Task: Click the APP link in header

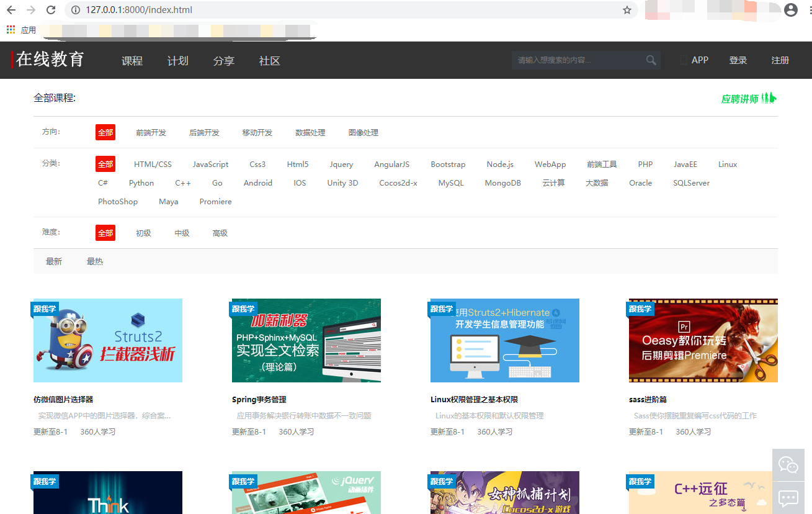Action: pyautogui.click(x=700, y=60)
